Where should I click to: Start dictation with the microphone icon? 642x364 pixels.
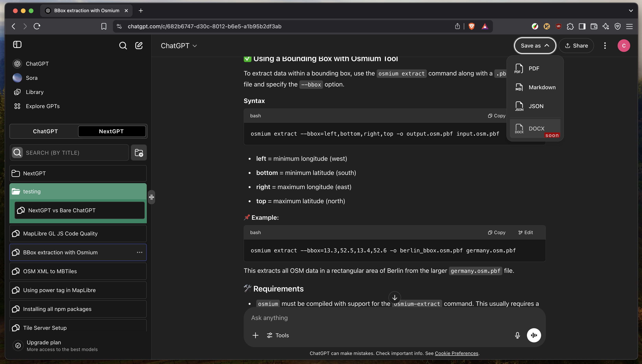[x=517, y=335]
